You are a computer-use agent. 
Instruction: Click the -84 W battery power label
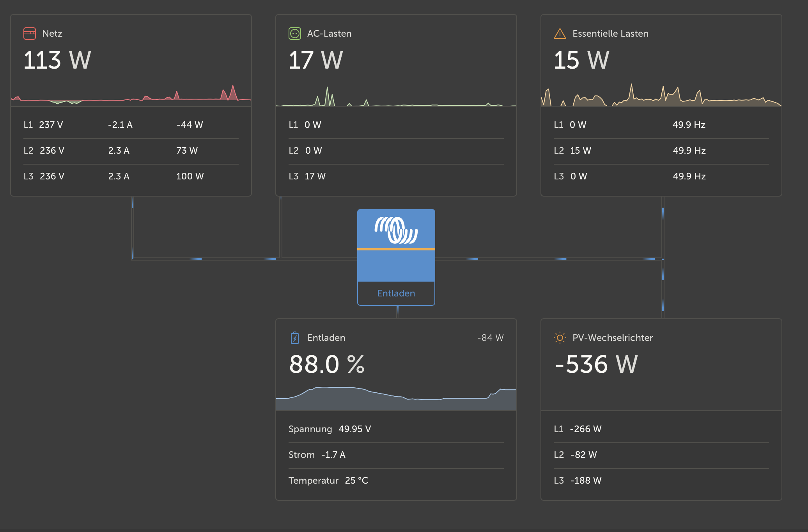(x=490, y=338)
